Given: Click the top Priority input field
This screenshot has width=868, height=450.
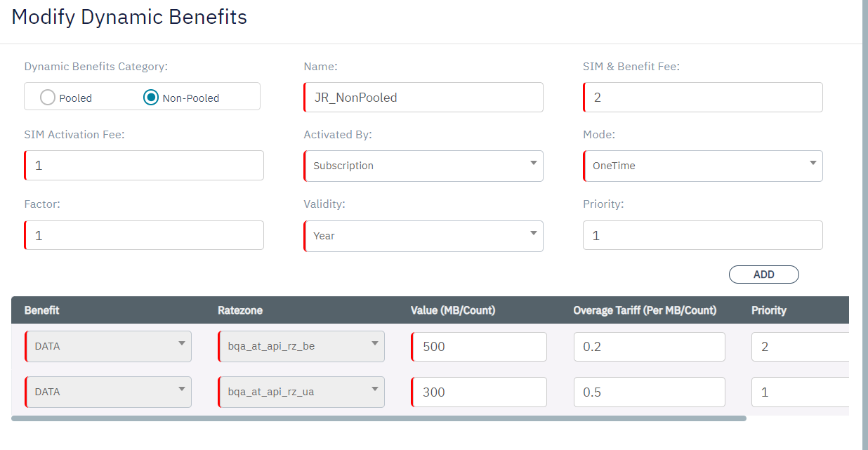Looking at the screenshot, I should (x=703, y=236).
